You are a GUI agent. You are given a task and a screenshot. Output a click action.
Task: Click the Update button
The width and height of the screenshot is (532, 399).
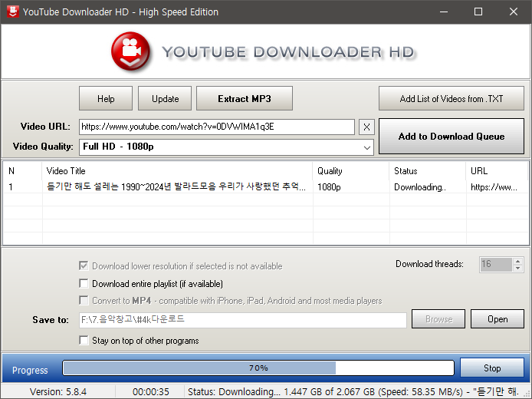pyautogui.click(x=165, y=98)
